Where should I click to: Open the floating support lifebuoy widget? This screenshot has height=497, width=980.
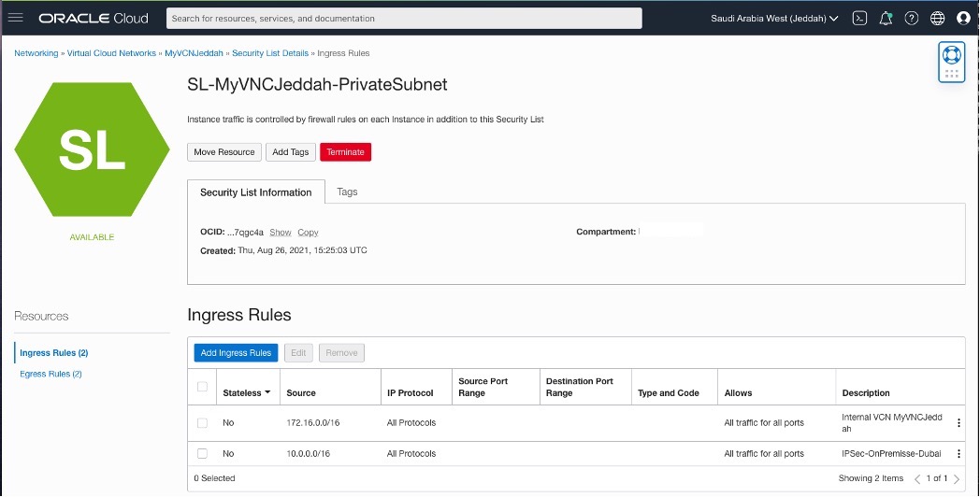951,54
